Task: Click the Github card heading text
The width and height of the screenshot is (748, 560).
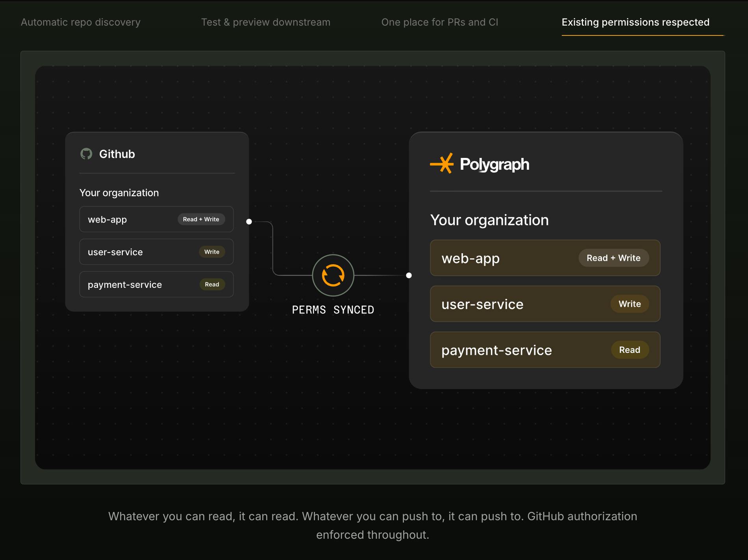Action: (x=117, y=154)
